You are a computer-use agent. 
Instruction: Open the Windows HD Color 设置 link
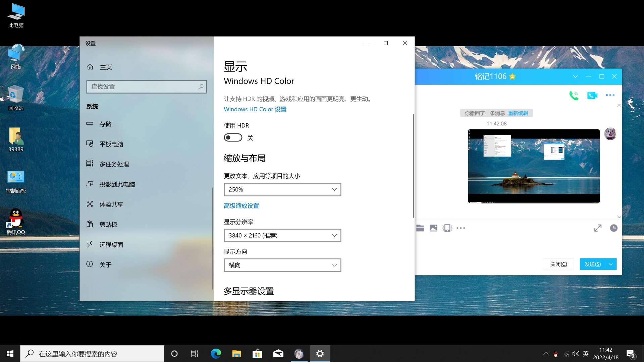255,109
